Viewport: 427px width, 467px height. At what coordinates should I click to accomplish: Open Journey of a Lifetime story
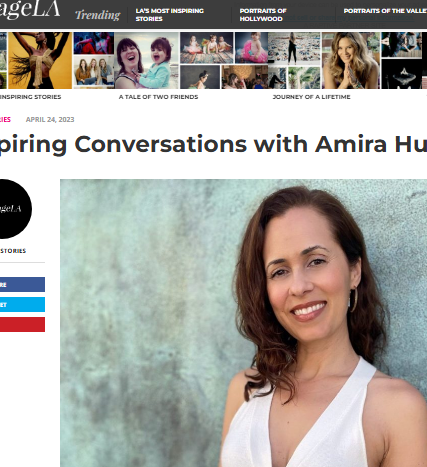coord(311,97)
